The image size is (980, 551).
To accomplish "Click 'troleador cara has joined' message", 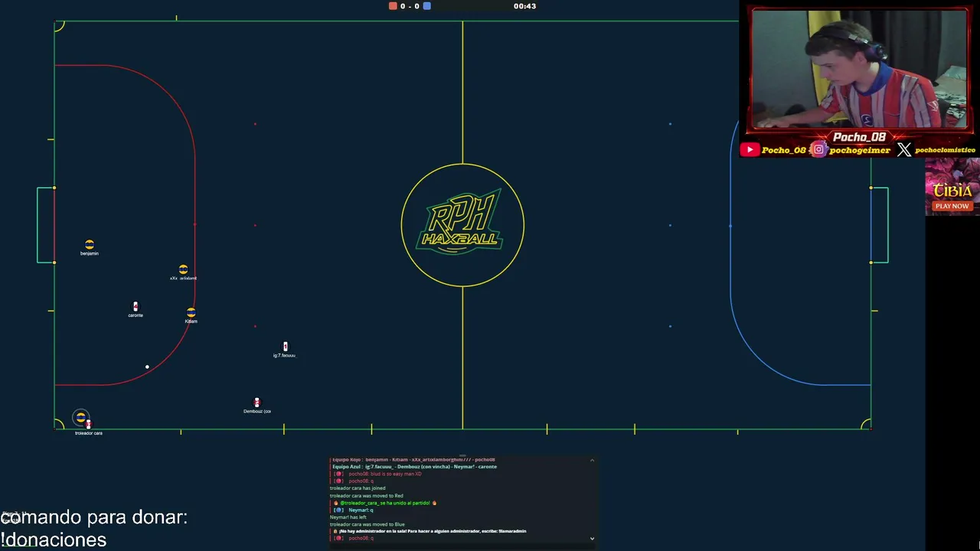I will [358, 488].
